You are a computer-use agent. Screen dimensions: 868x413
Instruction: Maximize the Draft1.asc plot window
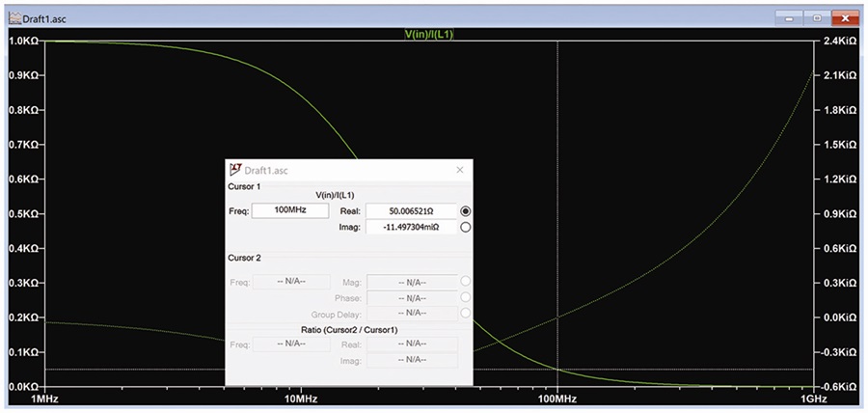point(817,19)
